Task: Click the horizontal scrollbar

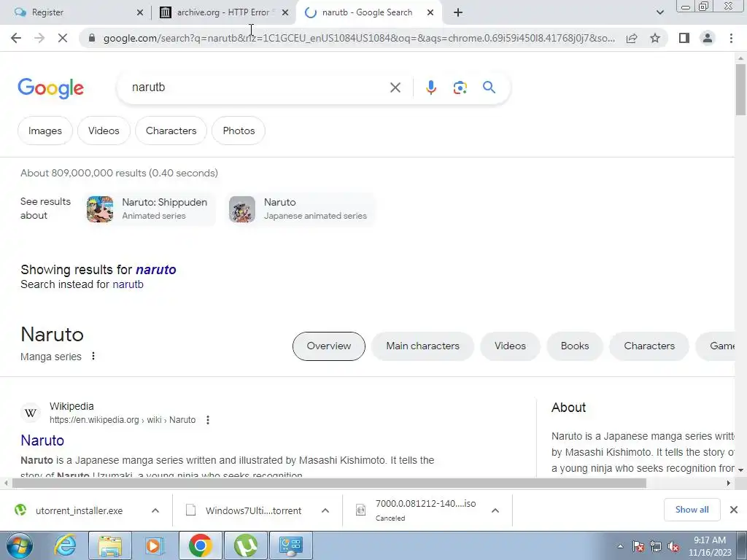Action: (329, 483)
